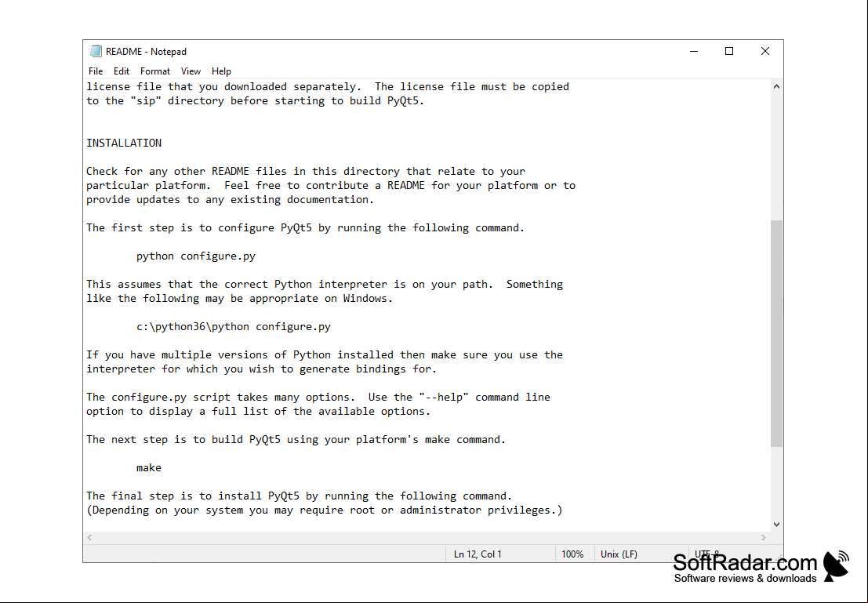Click the horizontal scrollbar right arrow

[764, 537]
